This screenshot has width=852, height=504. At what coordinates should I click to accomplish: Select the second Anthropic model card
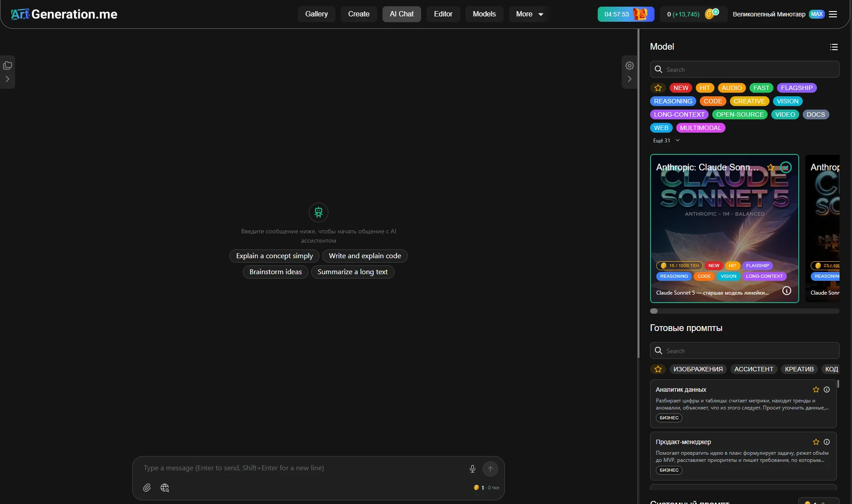pyautogui.click(x=823, y=228)
